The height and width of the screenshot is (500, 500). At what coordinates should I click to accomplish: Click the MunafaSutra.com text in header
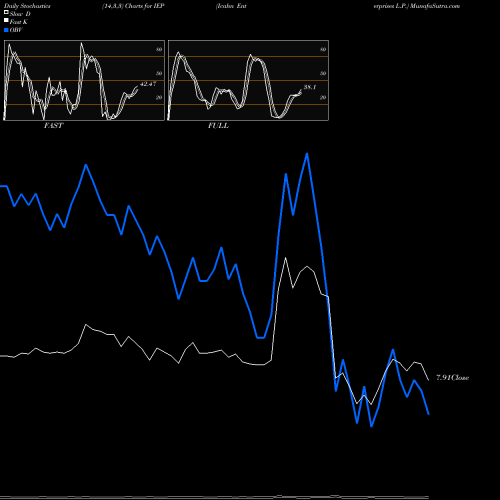435,6
